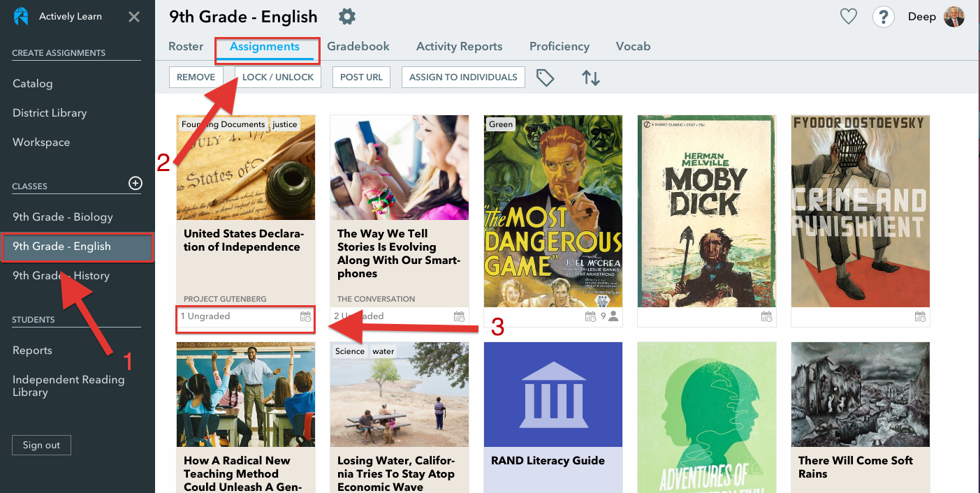Click The Way We Tell Stories title
This screenshot has height=493, width=980.
pos(399,253)
